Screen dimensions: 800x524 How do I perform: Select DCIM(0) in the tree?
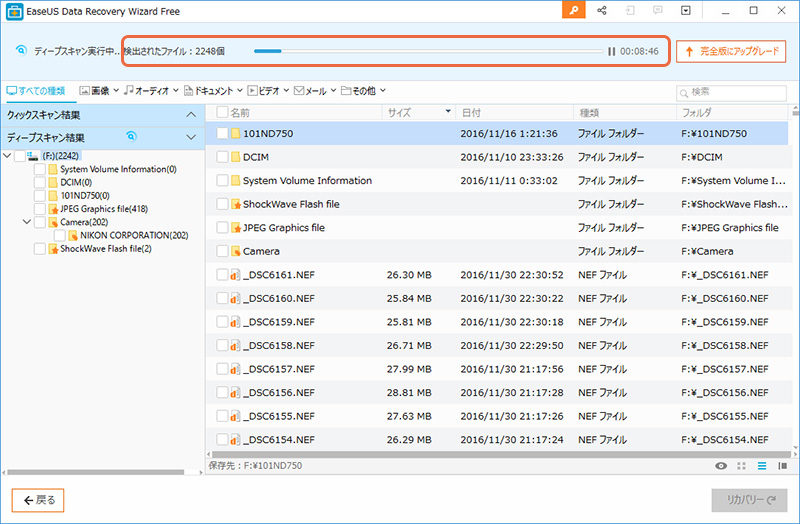click(x=76, y=182)
